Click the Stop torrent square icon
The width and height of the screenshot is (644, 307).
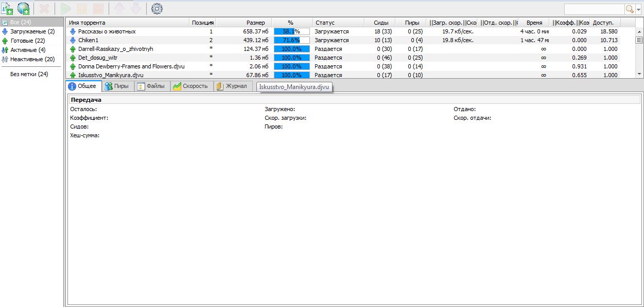pyautogui.click(x=98, y=9)
